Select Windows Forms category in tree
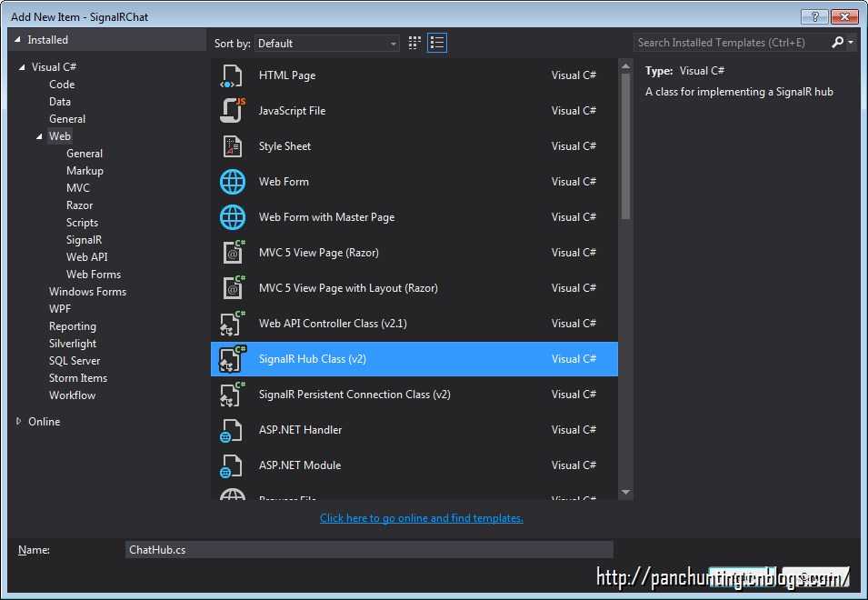The height and width of the screenshot is (600, 868). click(87, 292)
